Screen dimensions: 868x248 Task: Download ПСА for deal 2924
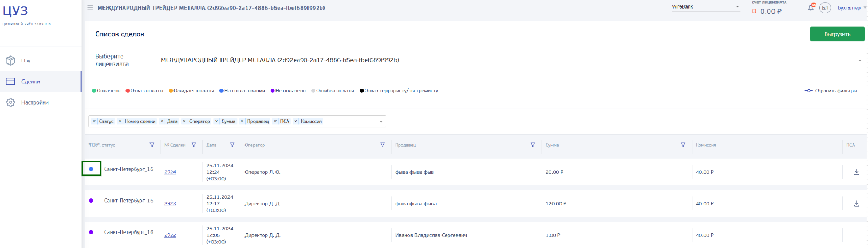point(857,172)
